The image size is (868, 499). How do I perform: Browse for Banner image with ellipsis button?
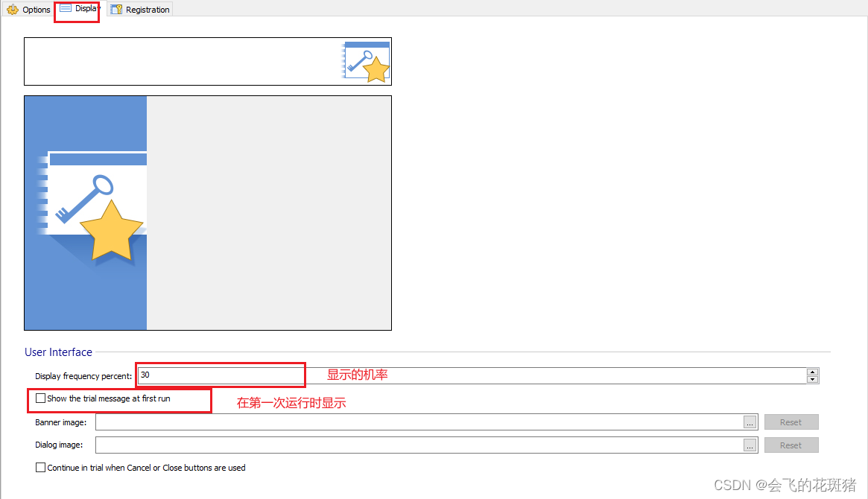(750, 422)
